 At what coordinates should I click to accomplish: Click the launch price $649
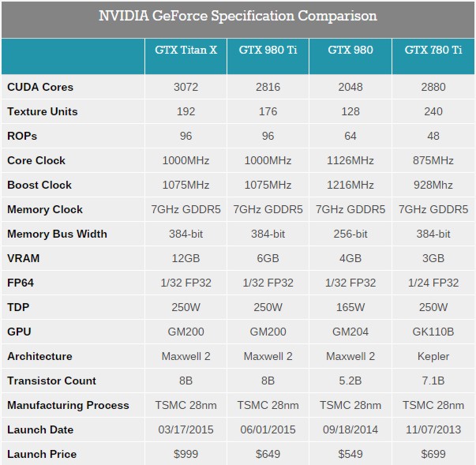click(268, 454)
